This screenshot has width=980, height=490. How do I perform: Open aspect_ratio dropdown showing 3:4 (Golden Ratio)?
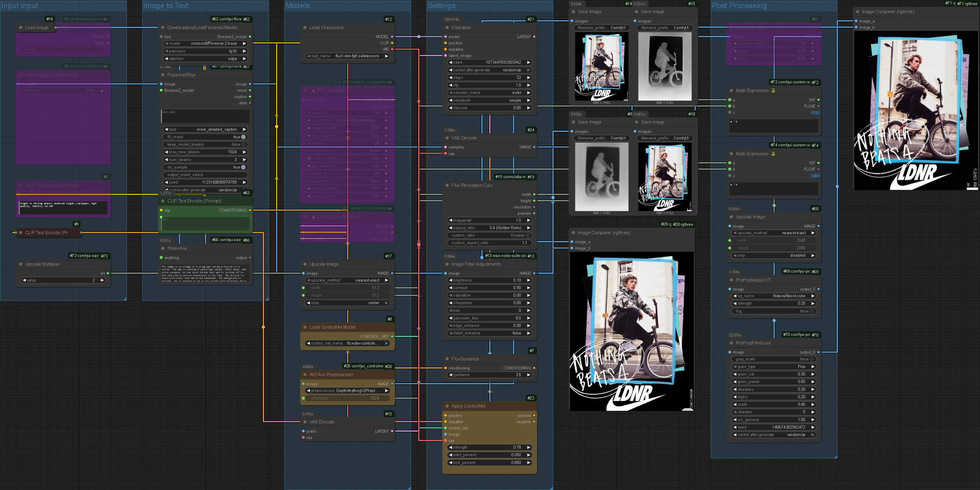[490, 228]
